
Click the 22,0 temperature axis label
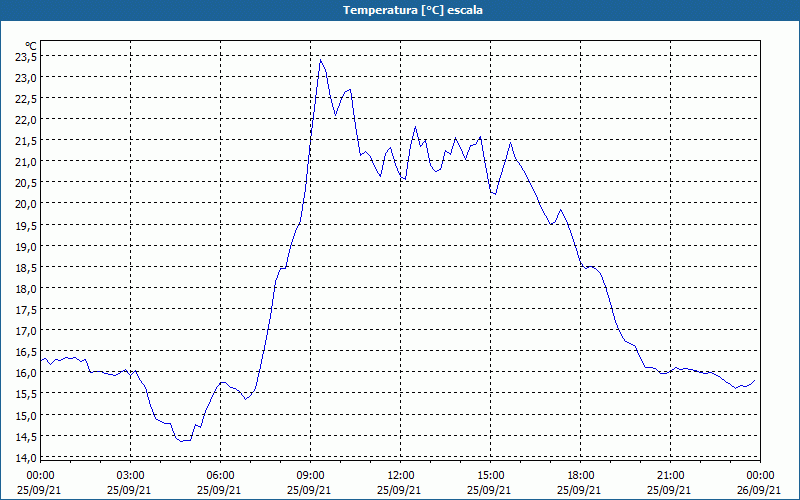26,120
